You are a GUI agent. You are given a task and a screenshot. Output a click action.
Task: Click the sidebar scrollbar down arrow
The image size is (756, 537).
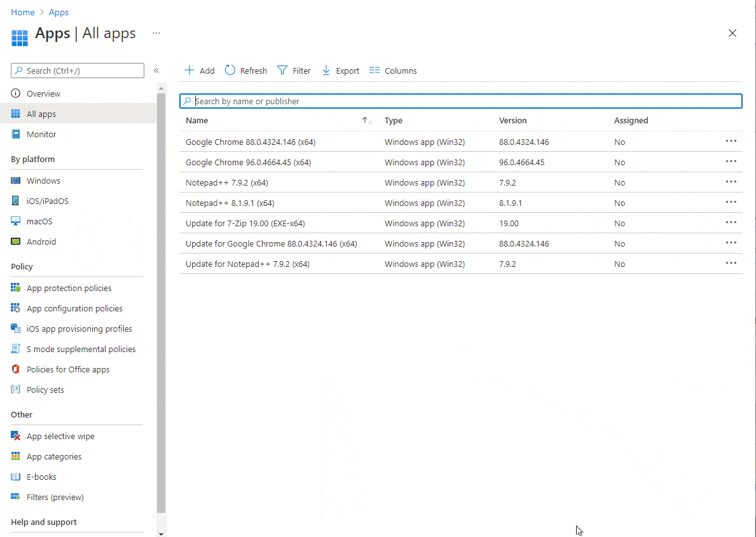tap(161, 534)
